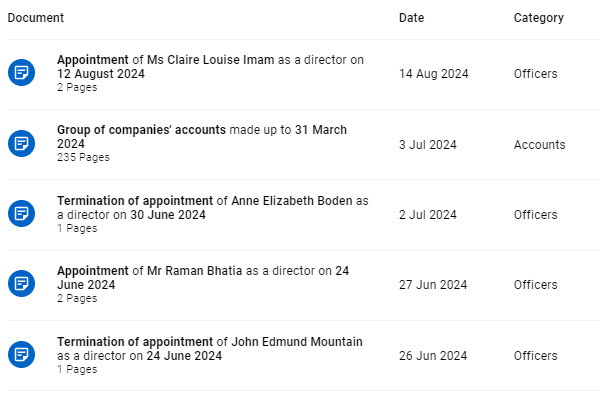Click document icon for John Edmund Mountain termination

click(x=21, y=354)
